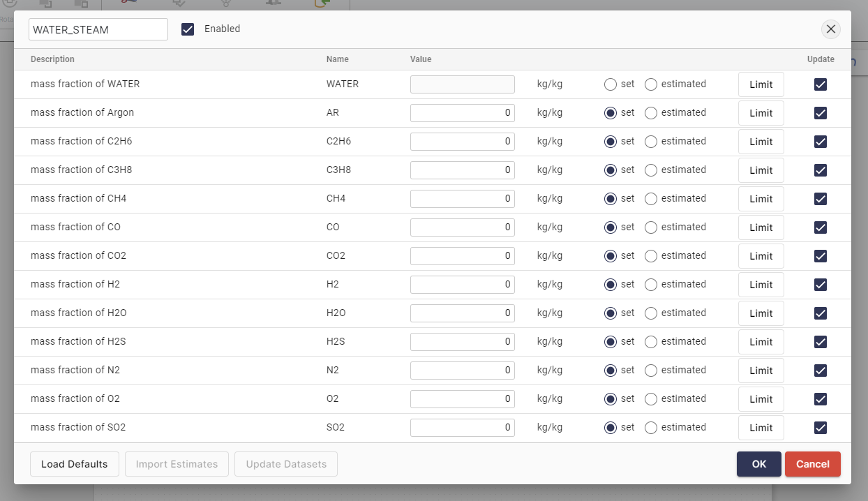Open Limit settings for H2S
This screenshot has height=501, width=868.
pyautogui.click(x=761, y=342)
